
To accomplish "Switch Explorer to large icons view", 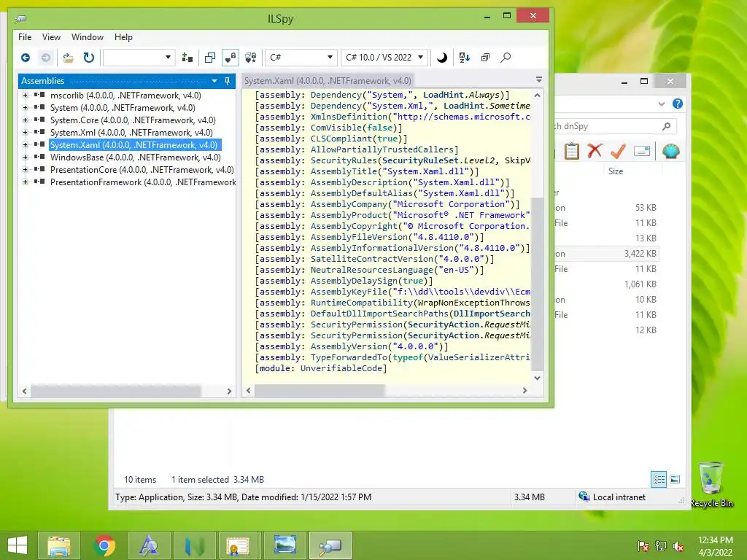I will click(x=675, y=480).
